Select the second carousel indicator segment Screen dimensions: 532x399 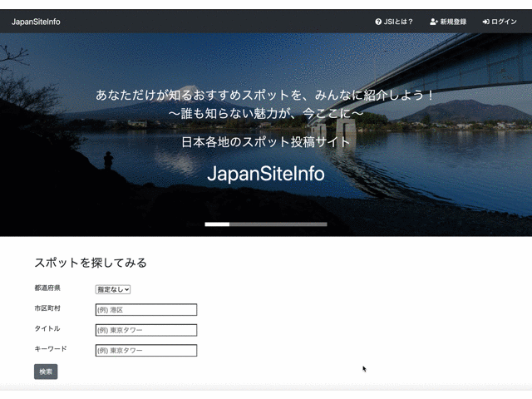pyautogui.click(x=242, y=224)
